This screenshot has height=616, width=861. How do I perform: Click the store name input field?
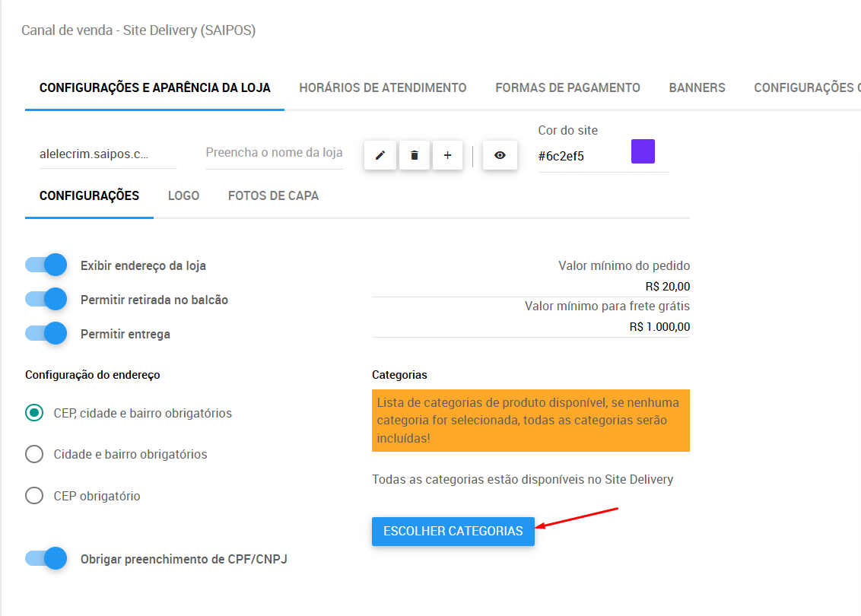274,153
